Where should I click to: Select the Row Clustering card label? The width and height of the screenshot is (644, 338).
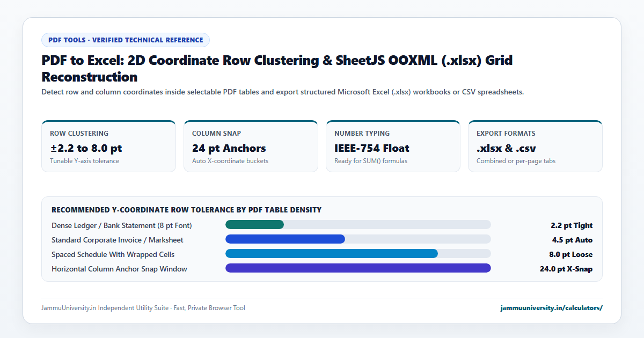tap(79, 133)
